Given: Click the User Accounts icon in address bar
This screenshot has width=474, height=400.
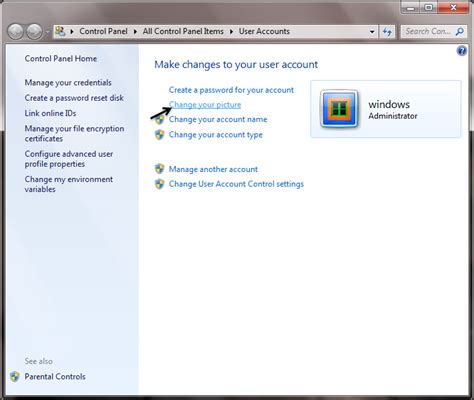Looking at the screenshot, I should click(60, 31).
